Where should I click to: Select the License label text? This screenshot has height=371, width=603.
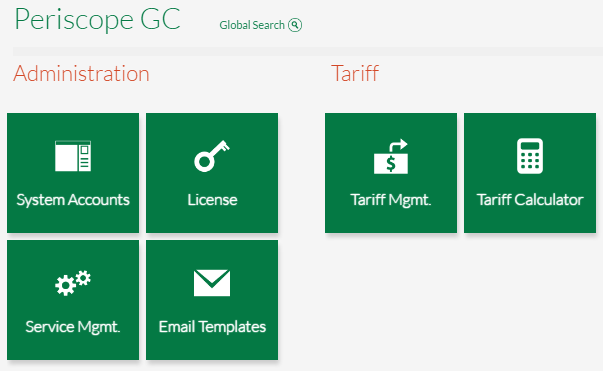tap(212, 200)
